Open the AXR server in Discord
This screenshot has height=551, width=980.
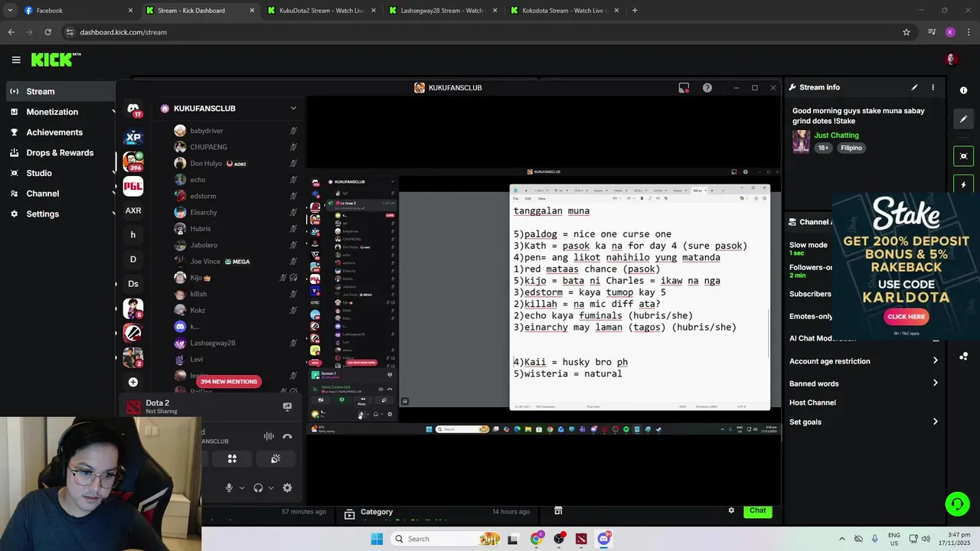133,210
